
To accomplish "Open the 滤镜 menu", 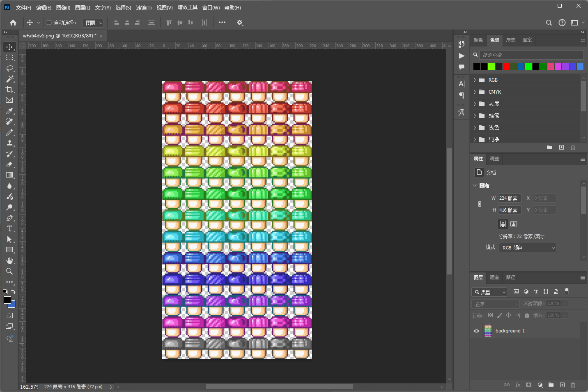I will coord(144,8).
